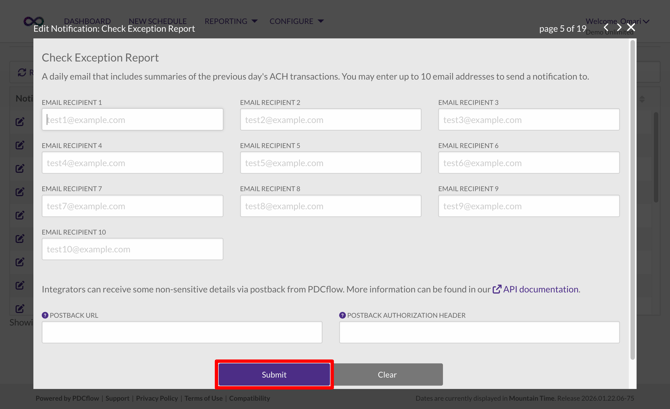
Task: Clear the notification form
Action: (x=387, y=375)
